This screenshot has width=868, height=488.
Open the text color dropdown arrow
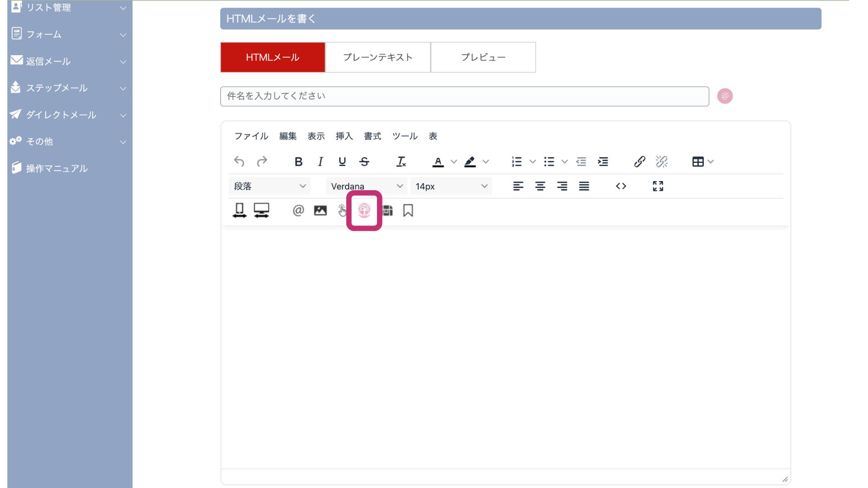point(454,161)
